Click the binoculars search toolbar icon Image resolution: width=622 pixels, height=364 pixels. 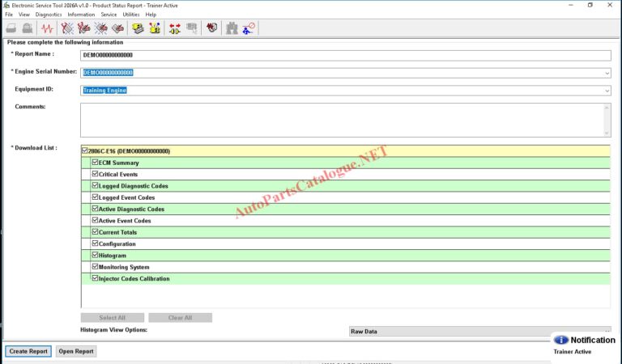tap(232, 28)
